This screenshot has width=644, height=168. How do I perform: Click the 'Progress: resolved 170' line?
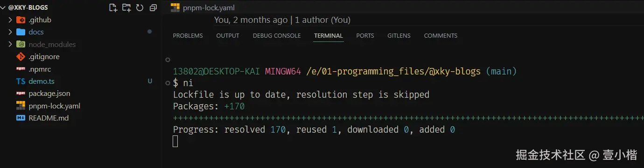click(x=314, y=130)
